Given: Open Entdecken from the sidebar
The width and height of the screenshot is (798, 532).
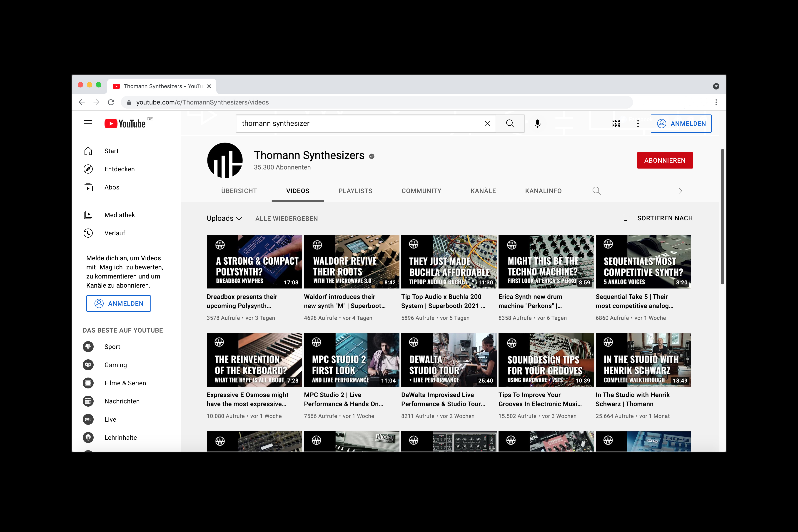Looking at the screenshot, I should [x=119, y=169].
